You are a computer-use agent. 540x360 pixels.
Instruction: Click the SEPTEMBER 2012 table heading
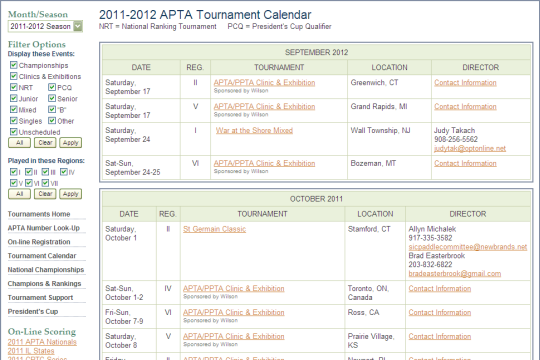click(316, 52)
